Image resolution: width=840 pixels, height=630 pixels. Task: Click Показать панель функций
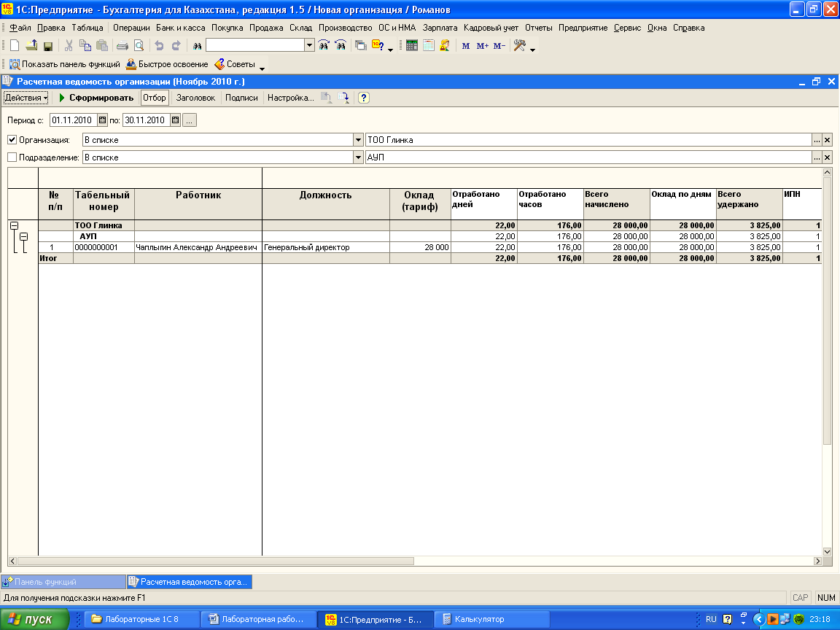[x=65, y=64]
